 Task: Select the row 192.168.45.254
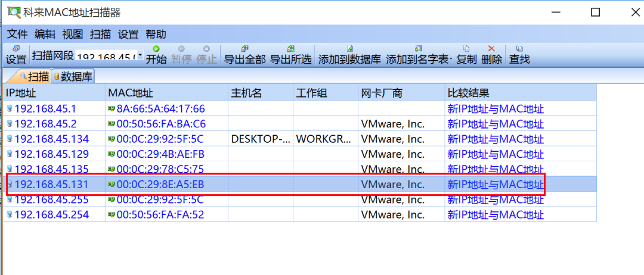click(300, 215)
